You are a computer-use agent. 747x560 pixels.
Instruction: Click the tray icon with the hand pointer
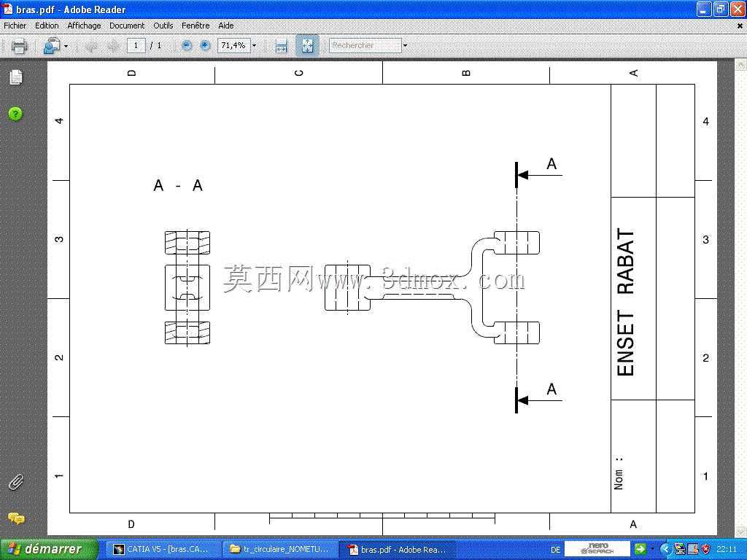(693, 550)
